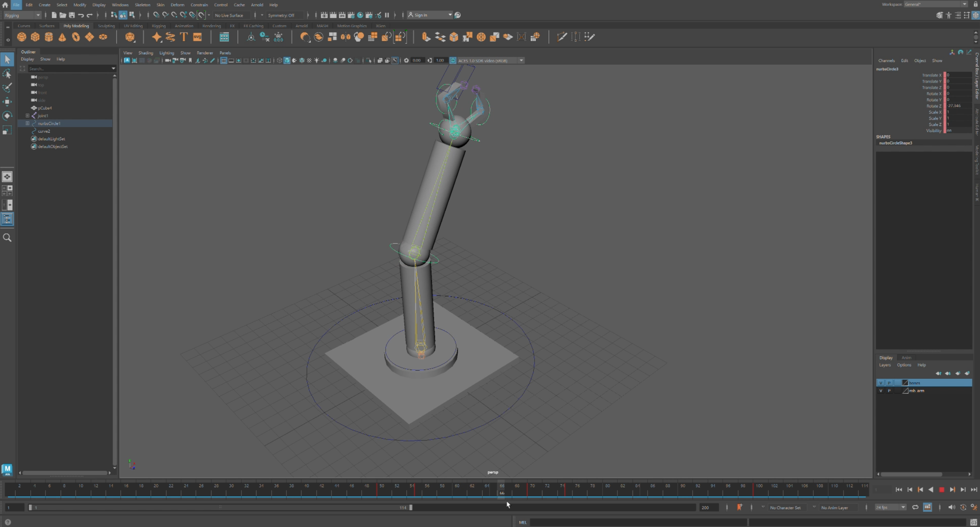Click the SVG shelf icon

(x=198, y=37)
